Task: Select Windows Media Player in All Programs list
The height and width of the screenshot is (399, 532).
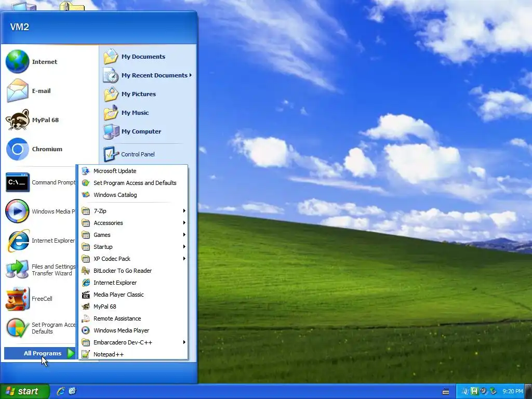Action: point(133,330)
